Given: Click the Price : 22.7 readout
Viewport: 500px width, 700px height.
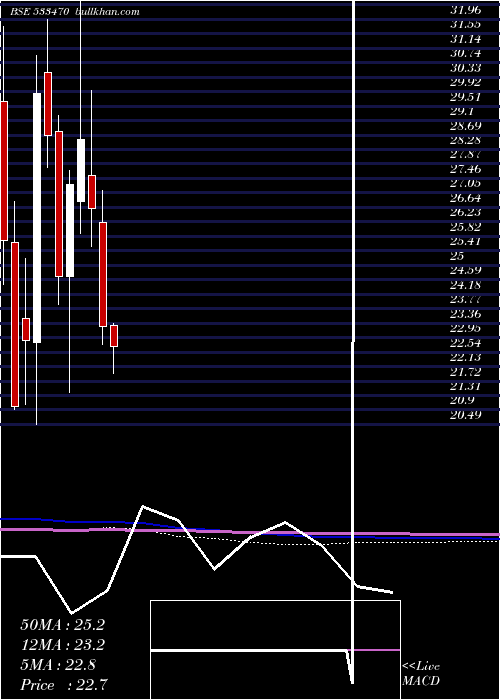Looking at the screenshot, I should (x=63, y=685).
